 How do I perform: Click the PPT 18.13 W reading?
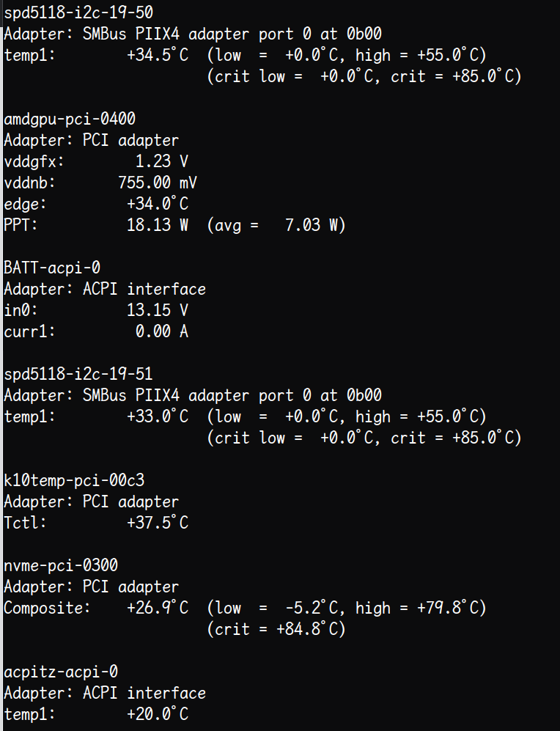158,225
